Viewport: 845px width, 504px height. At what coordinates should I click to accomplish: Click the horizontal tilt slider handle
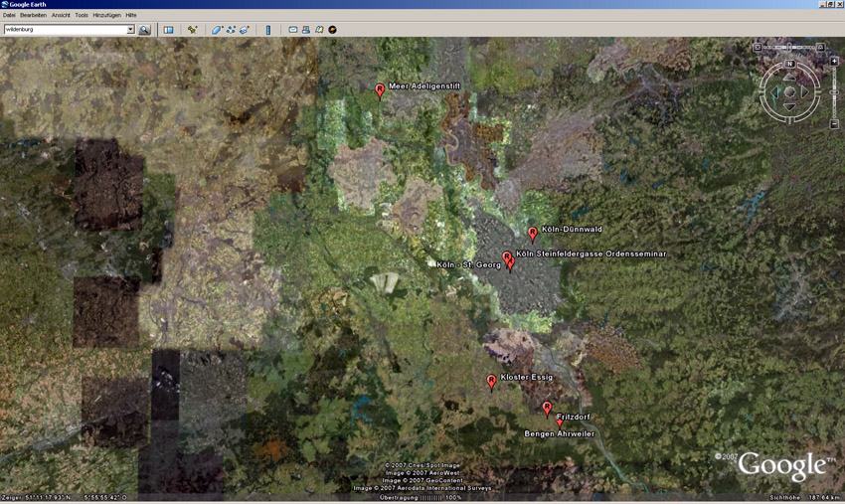coord(789,47)
